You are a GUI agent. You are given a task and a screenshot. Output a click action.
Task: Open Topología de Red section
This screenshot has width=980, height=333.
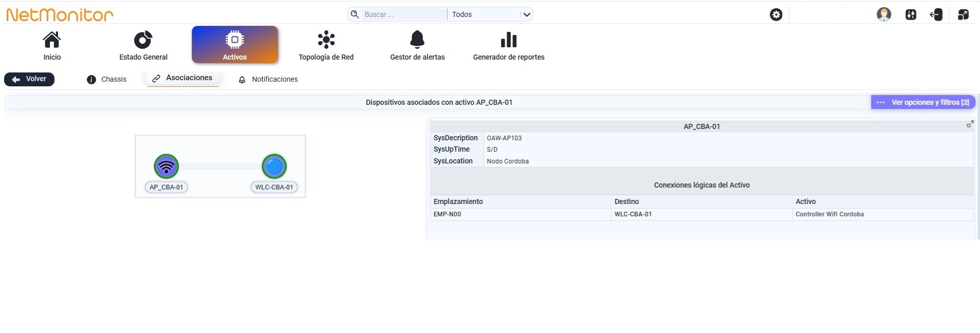pyautogui.click(x=326, y=46)
